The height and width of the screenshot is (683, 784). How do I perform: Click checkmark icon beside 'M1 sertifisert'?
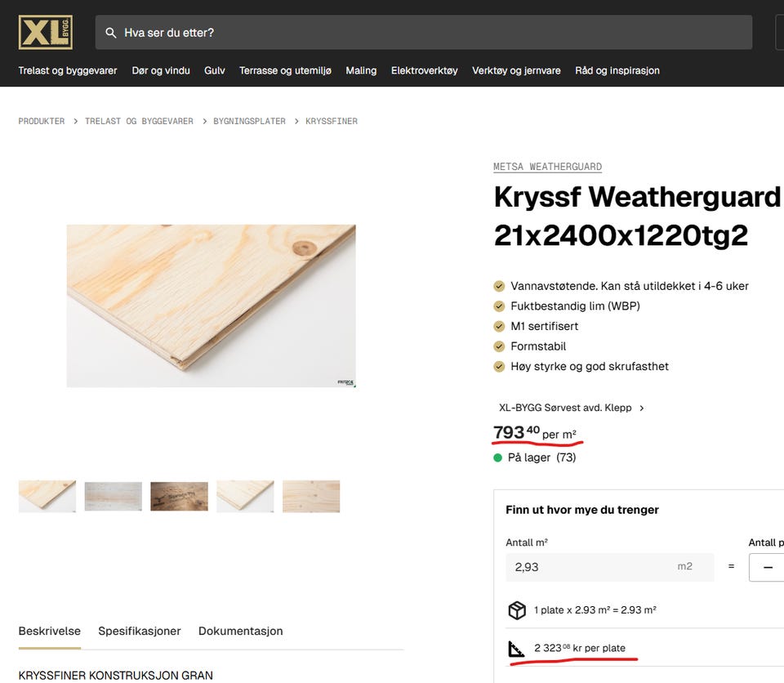499,326
